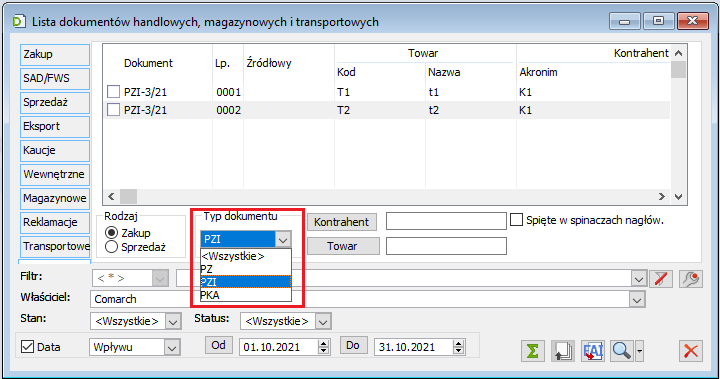Enable Spięte w spinaczach nagłów. checkbox
The width and height of the screenshot is (720, 379).
click(x=517, y=220)
